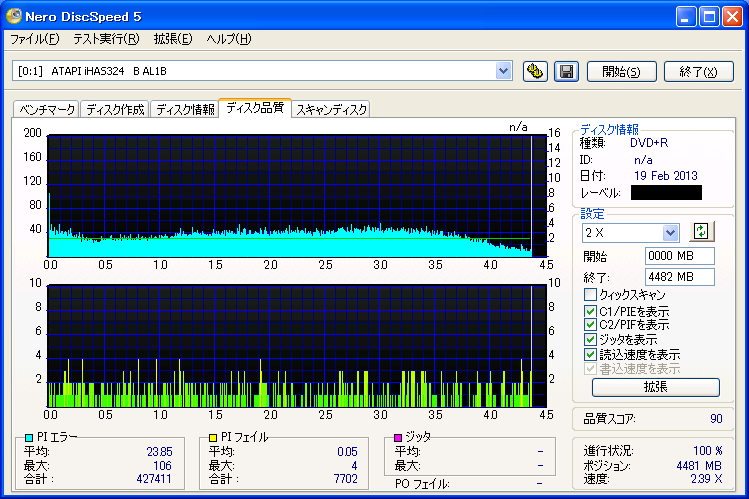
Task: Click PI エラー total value 427411
Action: [x=154, y=478]
